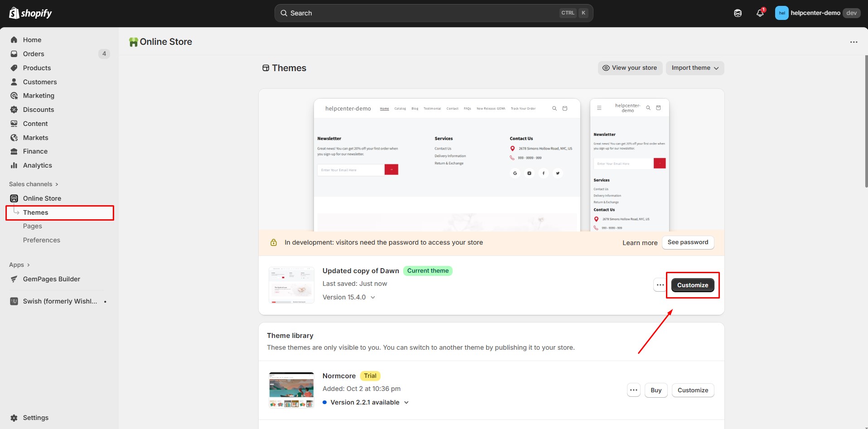Click the Normcore theme thumbnail
The width and height of the screenshot is (868, 429).
click(291, 390)
